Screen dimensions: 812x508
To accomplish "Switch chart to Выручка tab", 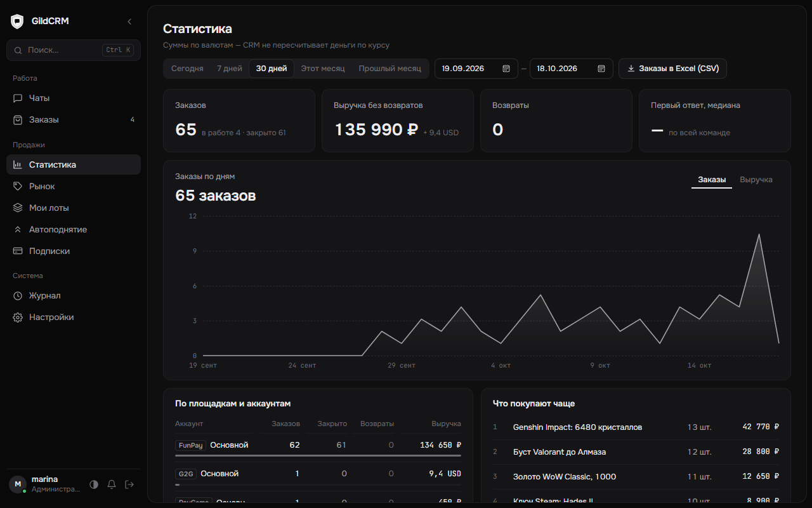I will tap(756, 180).
